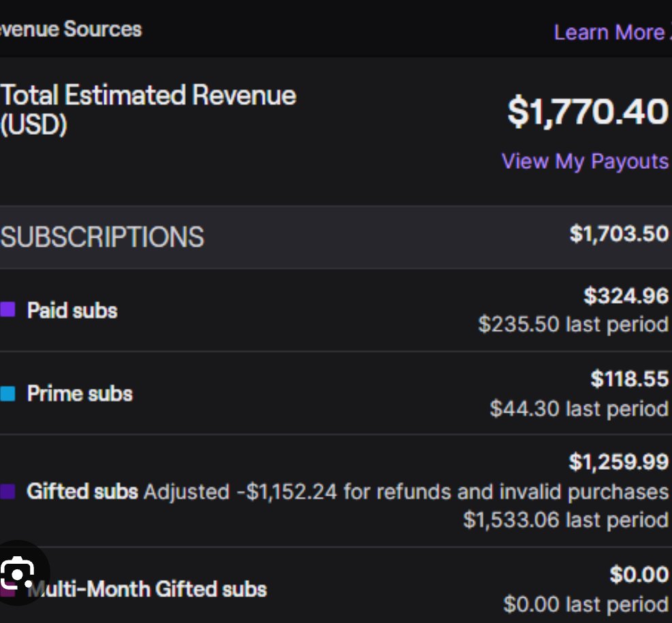Viewport: 672px width, 623px height.
Task: Click the Total Estimated Revenue (USD) label
Action: click(x=148, y=109)
